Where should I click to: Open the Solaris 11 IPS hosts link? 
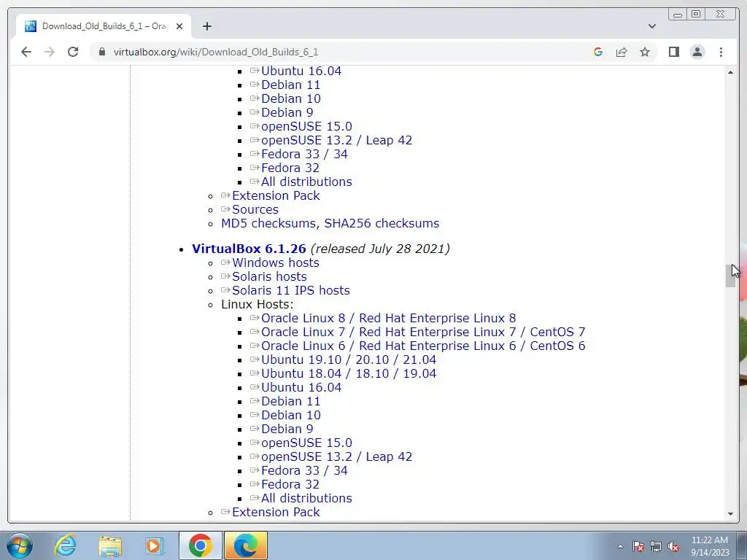(290, 290)
